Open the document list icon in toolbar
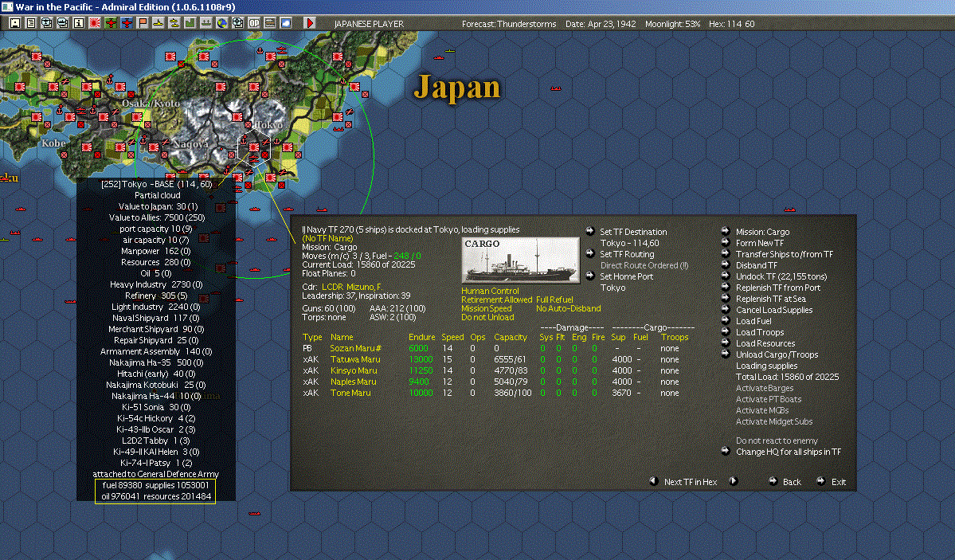Image resolution: width=955 pixels, height=560 pixels. 31,23
